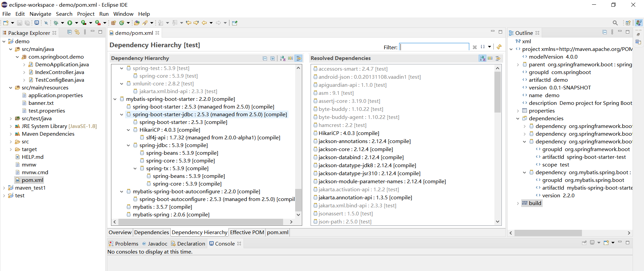
Task: Click the refresh icon beside Filter
Action: 499,47
